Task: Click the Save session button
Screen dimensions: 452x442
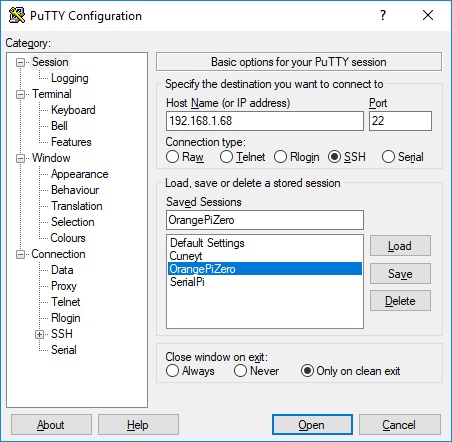Action: tap(400, 274)
